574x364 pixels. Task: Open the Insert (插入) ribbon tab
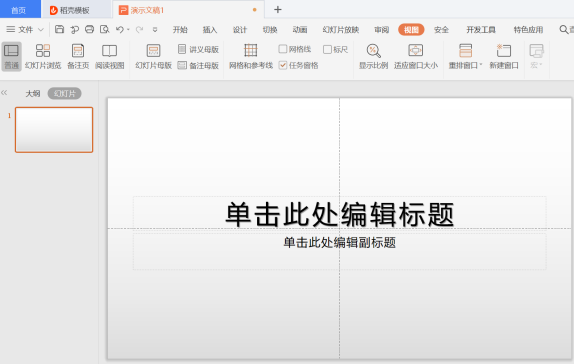tap(210, 30)
